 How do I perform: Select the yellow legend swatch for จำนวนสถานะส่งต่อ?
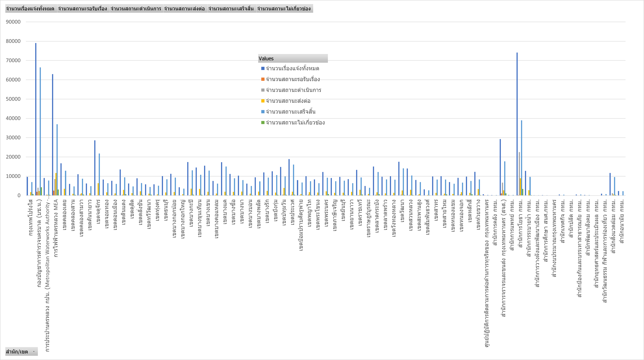(x=263, y=101)
